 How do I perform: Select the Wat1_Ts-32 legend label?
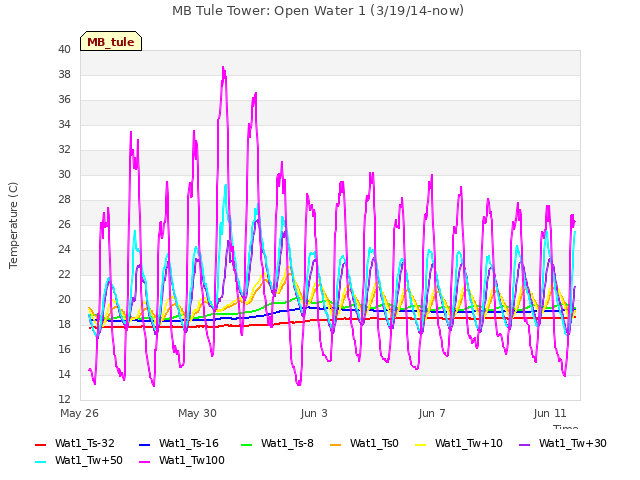(85, 443)
